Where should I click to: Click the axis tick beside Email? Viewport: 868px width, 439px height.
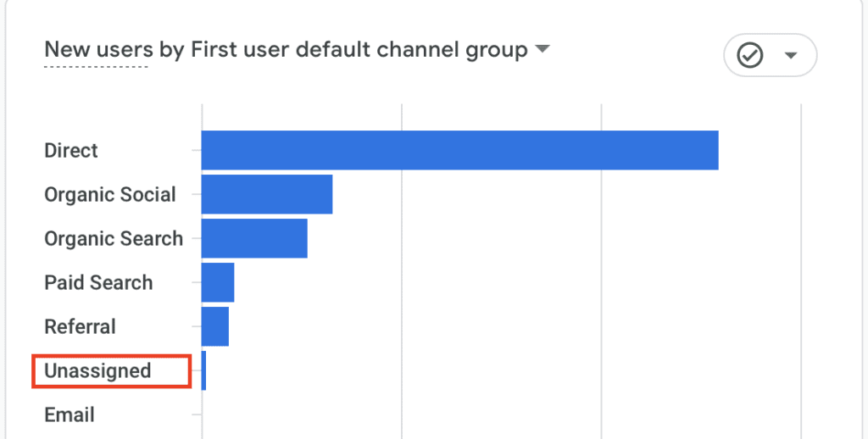197,415
